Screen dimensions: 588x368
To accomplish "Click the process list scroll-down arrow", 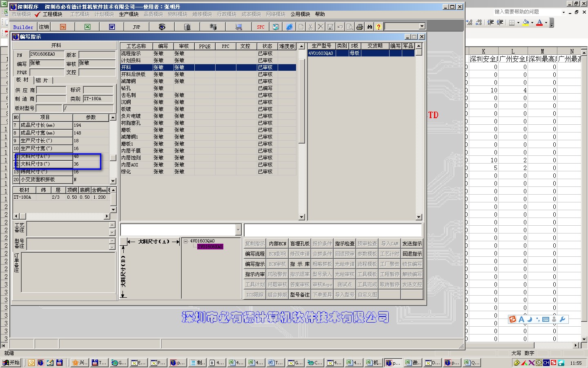I will tap(302, 218).
